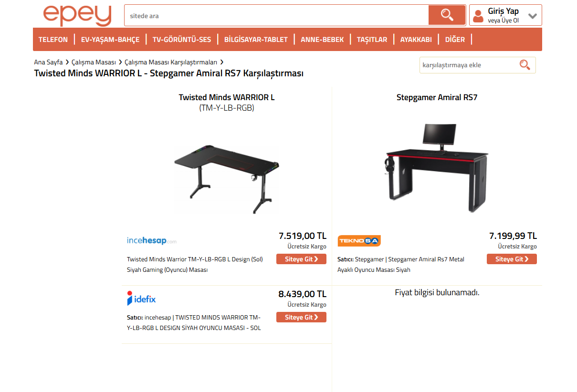Click the compare-add magnifier icon
The height and width of the screenshot is (392, 577).
525,65
